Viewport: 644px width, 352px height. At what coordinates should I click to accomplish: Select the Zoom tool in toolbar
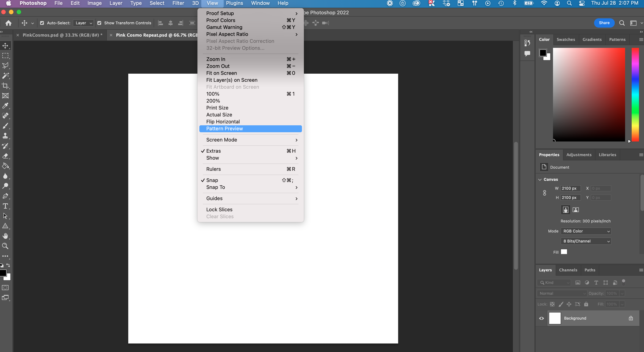coord(5,246)
